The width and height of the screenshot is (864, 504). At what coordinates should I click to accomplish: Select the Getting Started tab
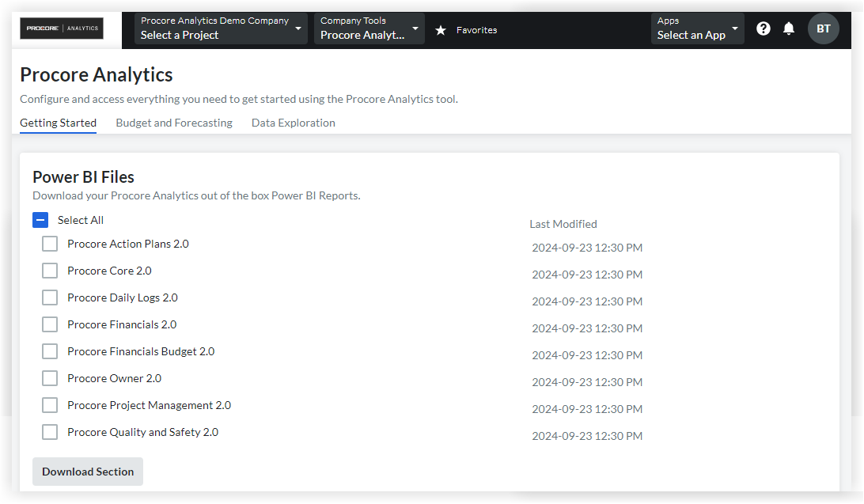click(x=58, y=123)
